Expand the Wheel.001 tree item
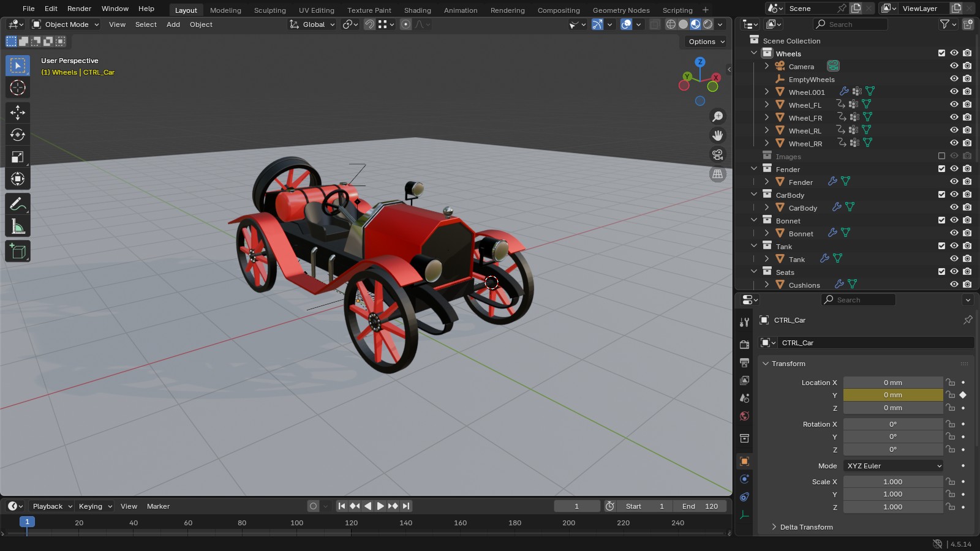The height and width of the screenshot is (551, 980). coord(766,92)
